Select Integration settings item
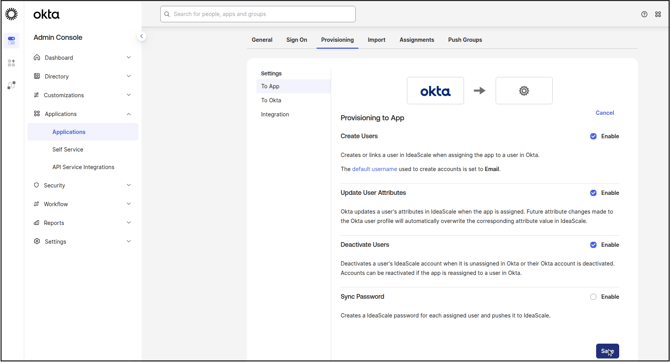The image size is (670, 362). (x=275, y=115)
